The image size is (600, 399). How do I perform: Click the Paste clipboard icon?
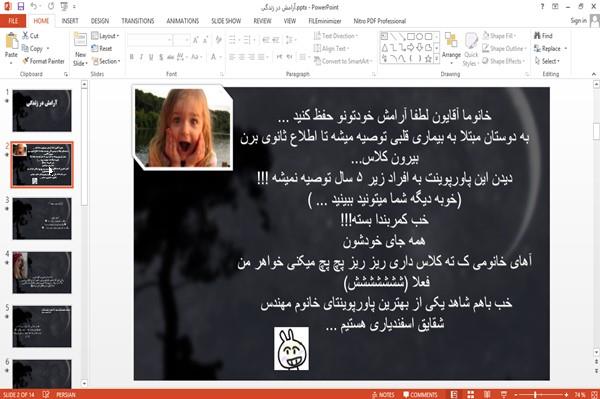11,41
